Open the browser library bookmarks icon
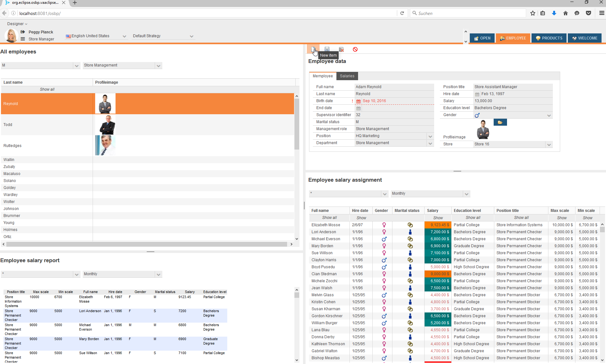 tap(543, 13)
